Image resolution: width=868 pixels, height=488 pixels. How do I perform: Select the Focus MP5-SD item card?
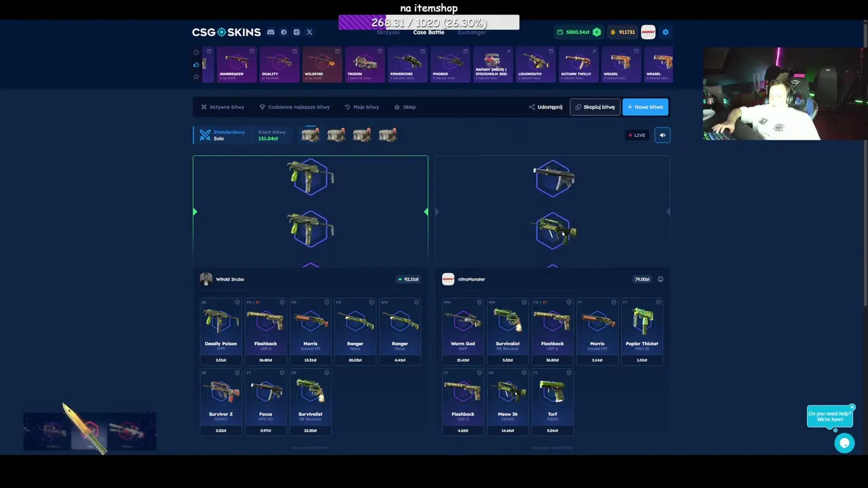[x=265, y=402]
